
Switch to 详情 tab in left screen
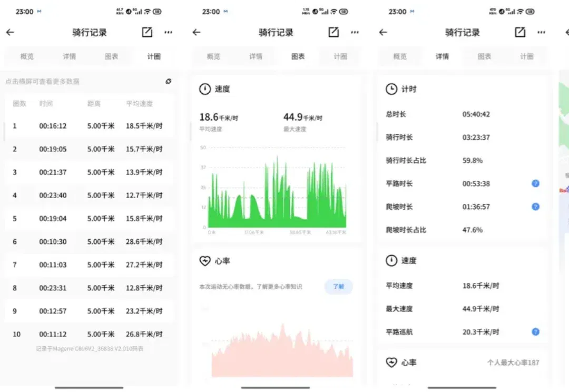(x=69, y=56)
